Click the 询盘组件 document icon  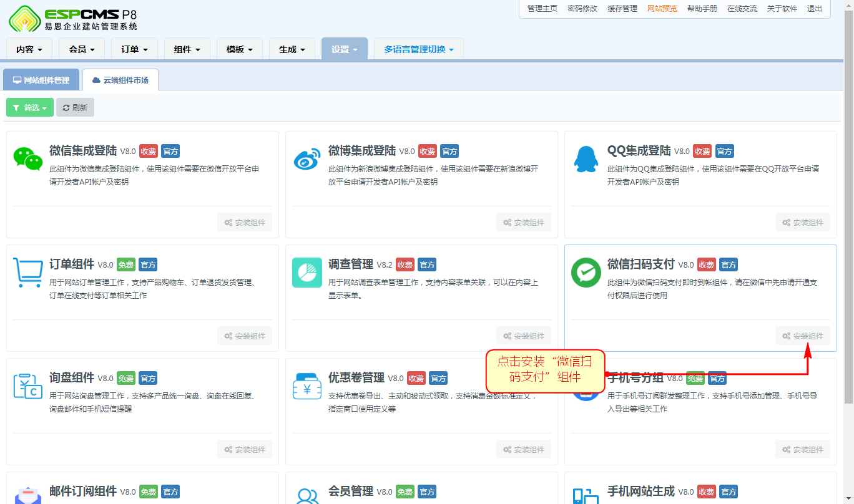(28, 386)
